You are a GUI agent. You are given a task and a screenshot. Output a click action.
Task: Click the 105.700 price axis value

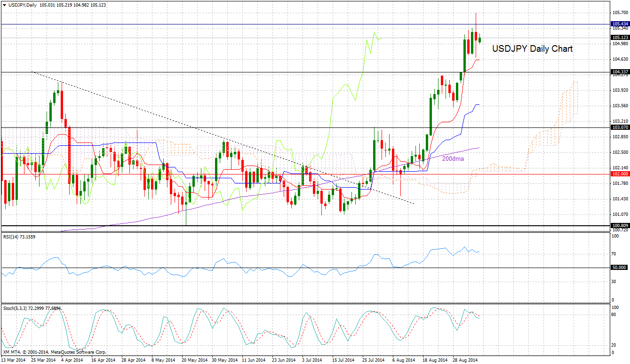click(620, 13)
